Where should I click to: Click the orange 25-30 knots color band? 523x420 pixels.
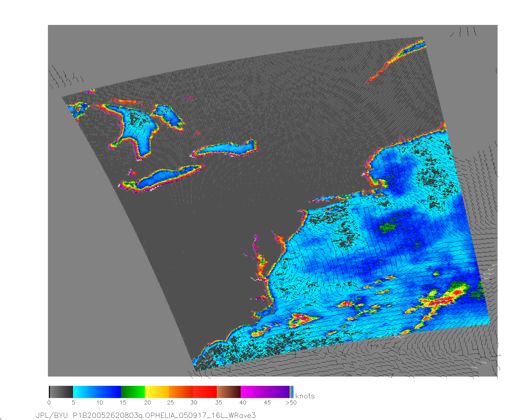[x=181, y=392]
